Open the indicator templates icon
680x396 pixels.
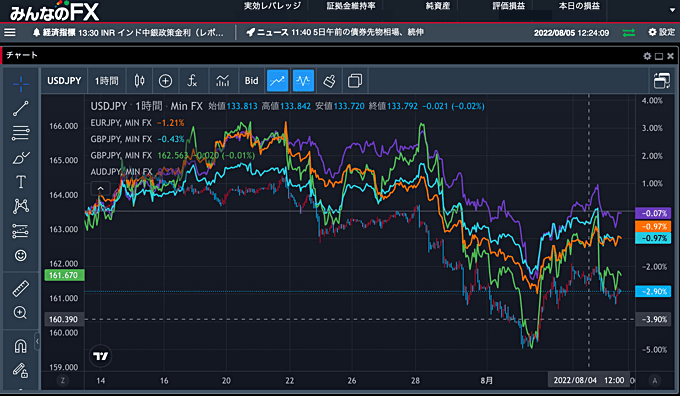pos(222,81)
